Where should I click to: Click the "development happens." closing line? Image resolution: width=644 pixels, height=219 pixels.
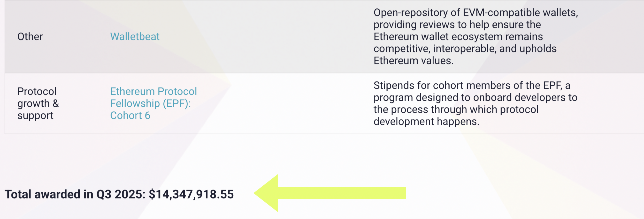(x=426, y=122)
